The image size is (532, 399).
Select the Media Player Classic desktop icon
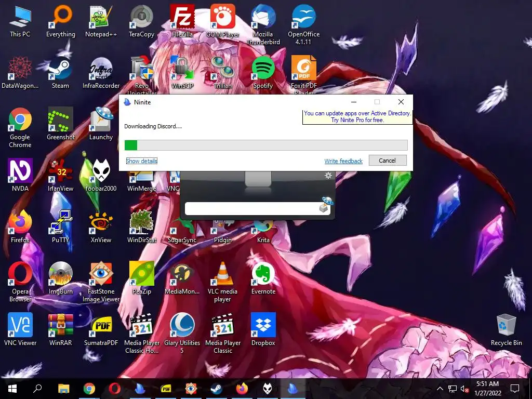click(x=222, y=334)
